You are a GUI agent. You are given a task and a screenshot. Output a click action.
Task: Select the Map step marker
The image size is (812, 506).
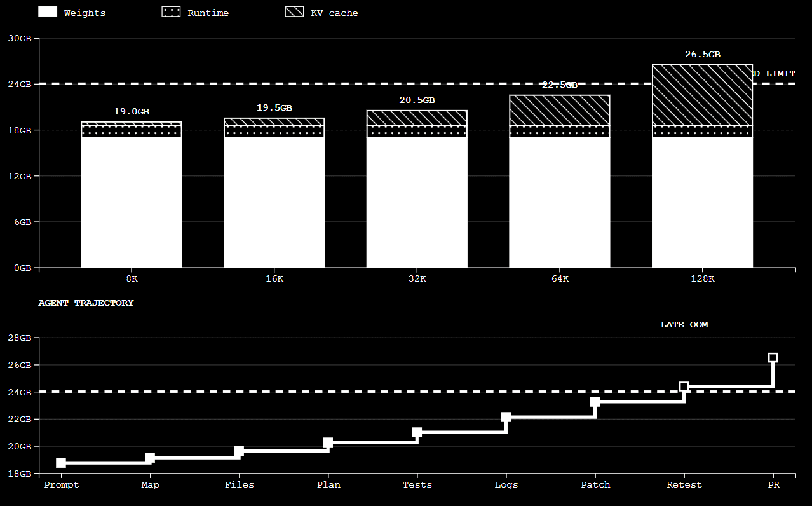coord(150,458)
